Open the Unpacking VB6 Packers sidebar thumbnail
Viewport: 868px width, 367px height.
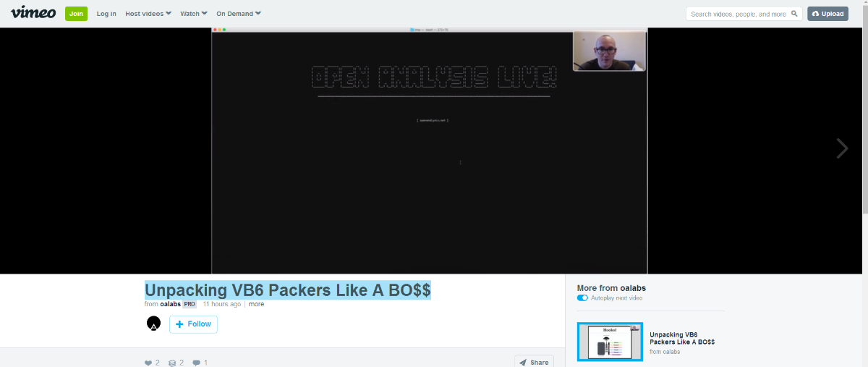pos(610,342)
